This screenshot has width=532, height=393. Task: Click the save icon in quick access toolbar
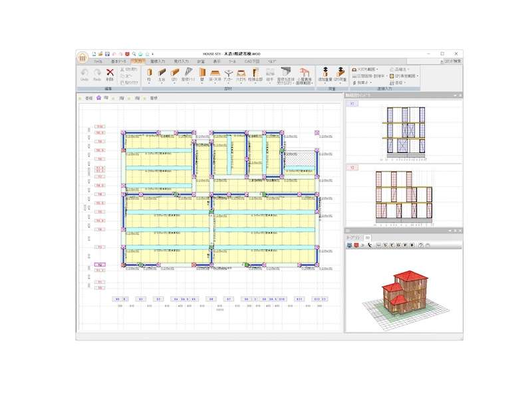click(x=106, y=53)
